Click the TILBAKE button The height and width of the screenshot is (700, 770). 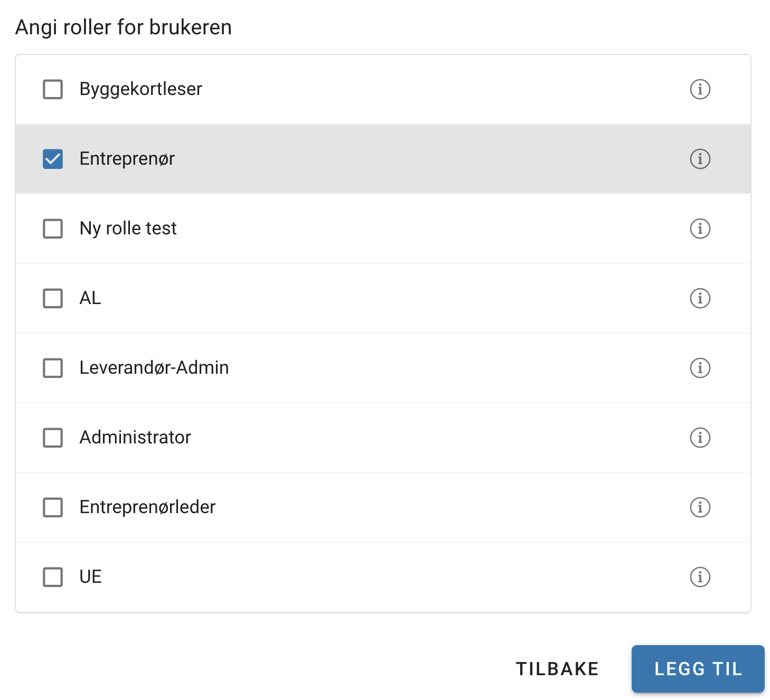pyautogui.click(x=557, y=668)
